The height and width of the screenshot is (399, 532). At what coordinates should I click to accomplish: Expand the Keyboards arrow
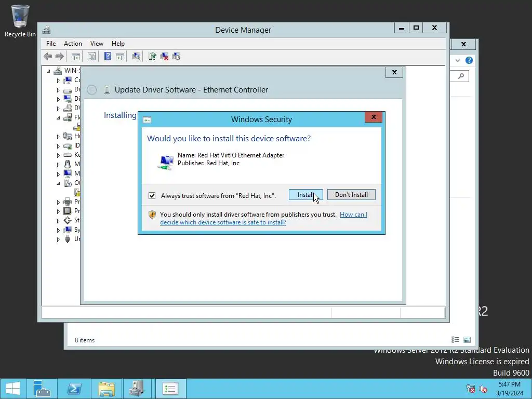click(58, 155)
